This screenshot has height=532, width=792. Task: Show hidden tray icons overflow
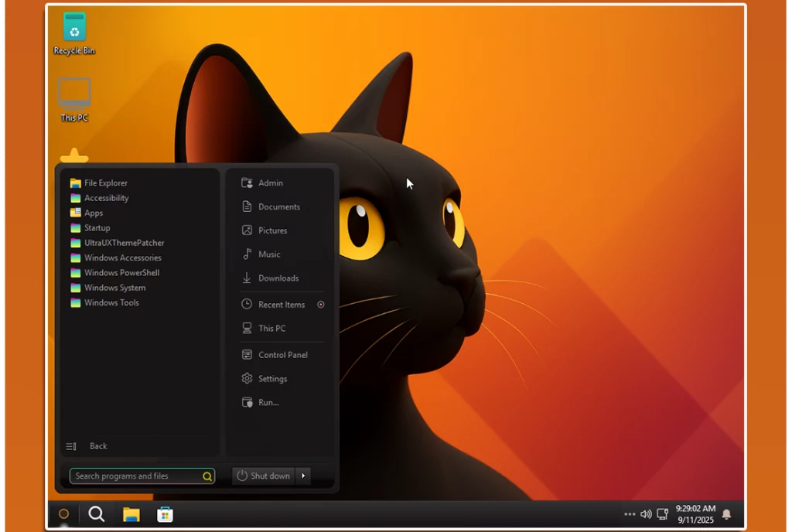click(630, 514)
